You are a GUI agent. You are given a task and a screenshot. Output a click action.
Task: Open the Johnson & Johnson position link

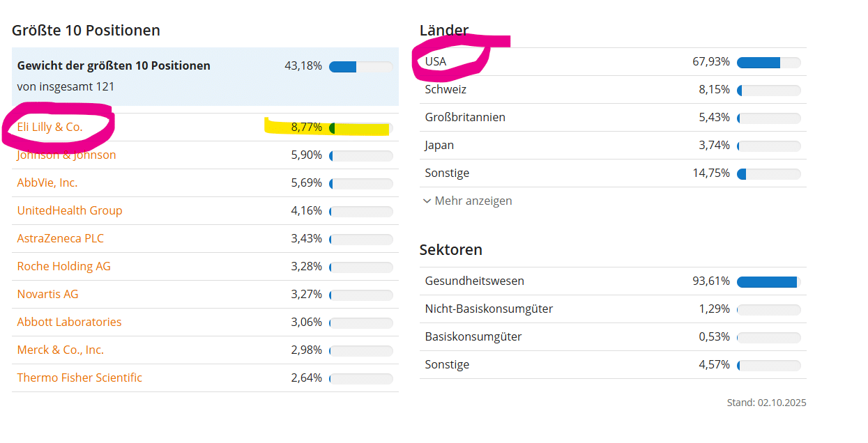[x=67, y=155]
